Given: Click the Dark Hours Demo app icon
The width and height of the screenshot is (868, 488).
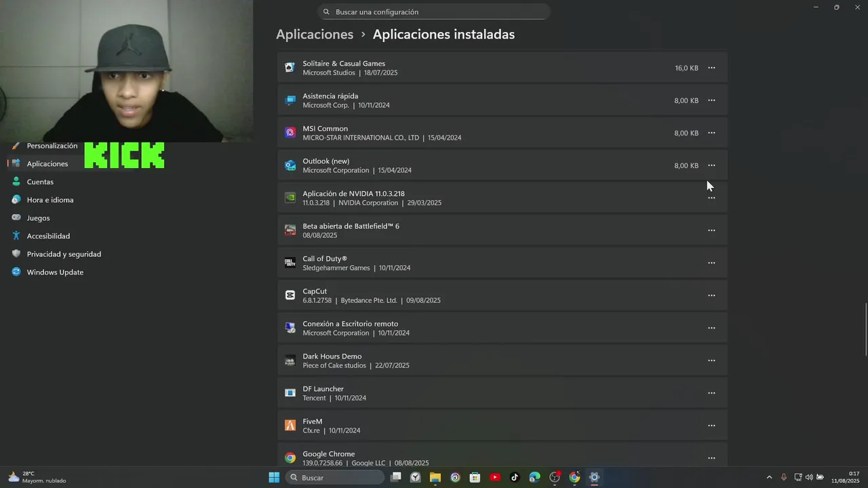Looking at the screenshot, I should click(x=290, y=361).
